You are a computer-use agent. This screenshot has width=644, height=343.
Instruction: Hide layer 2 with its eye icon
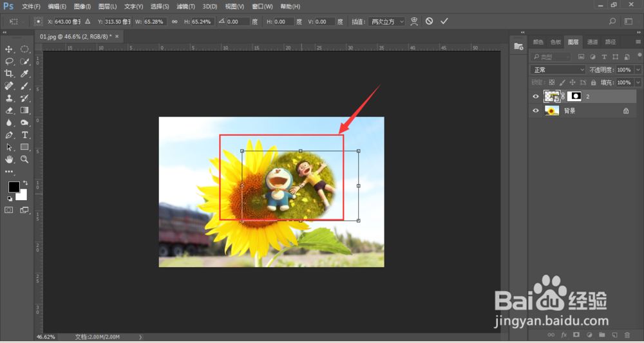[x=536, y=97]
